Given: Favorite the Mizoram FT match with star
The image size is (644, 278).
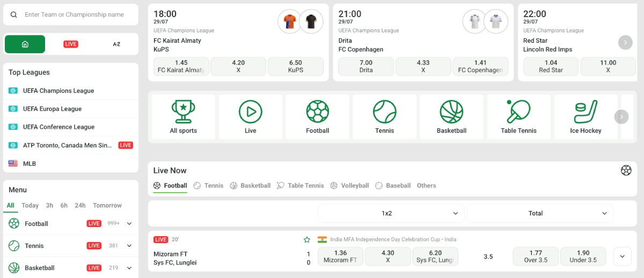Looking at the screenshot, I should click(307, 239).
